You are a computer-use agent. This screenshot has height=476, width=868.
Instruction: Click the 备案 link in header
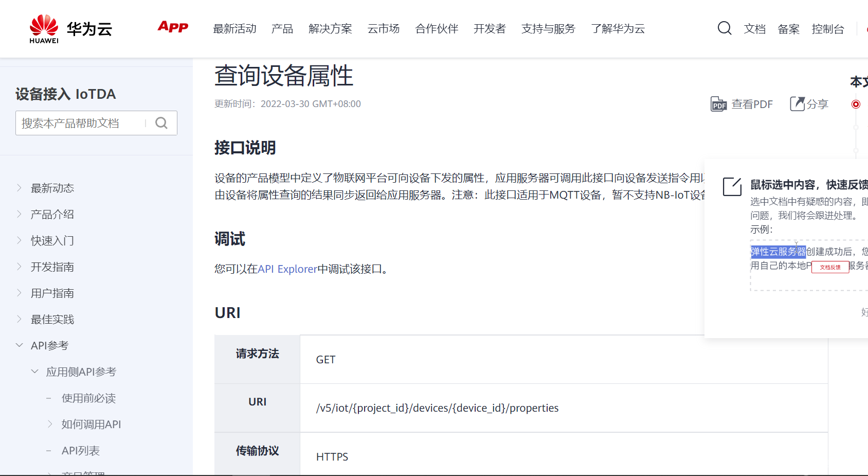coord(788,29)
